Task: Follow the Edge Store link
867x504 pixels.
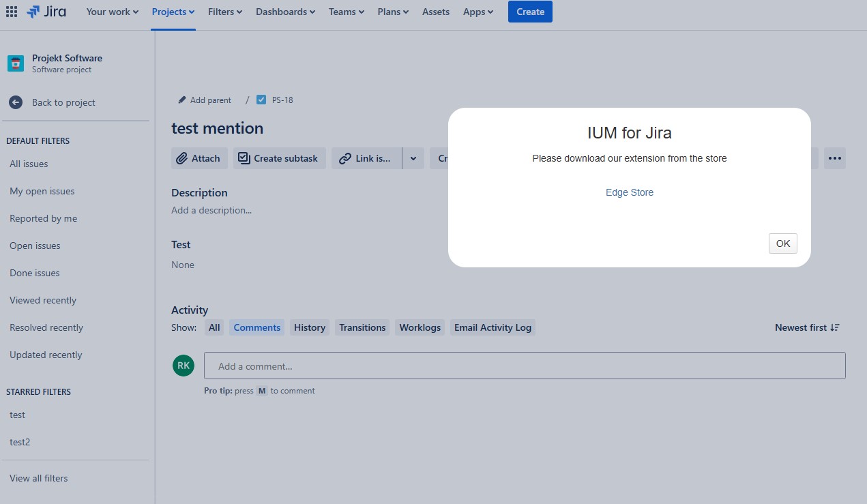Action: (629, 192)
